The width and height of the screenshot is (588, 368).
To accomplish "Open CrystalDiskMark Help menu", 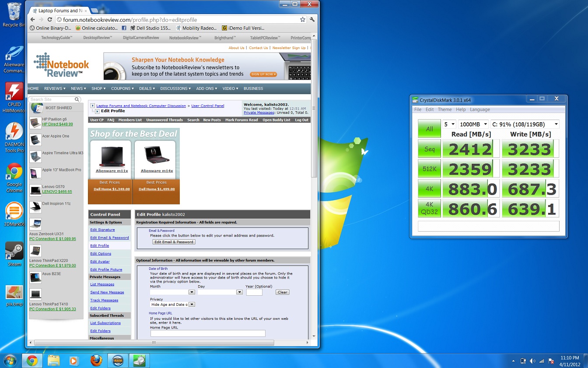I will 461,110.
